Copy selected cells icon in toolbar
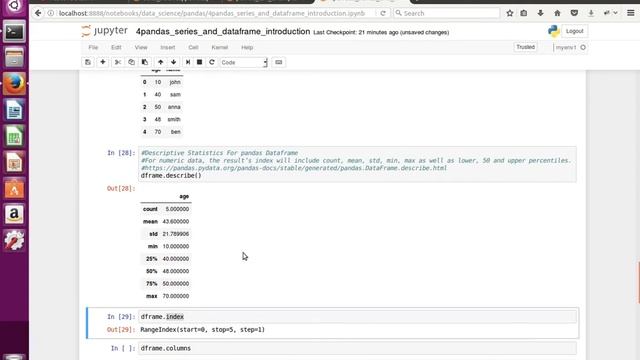 (131, 62)
